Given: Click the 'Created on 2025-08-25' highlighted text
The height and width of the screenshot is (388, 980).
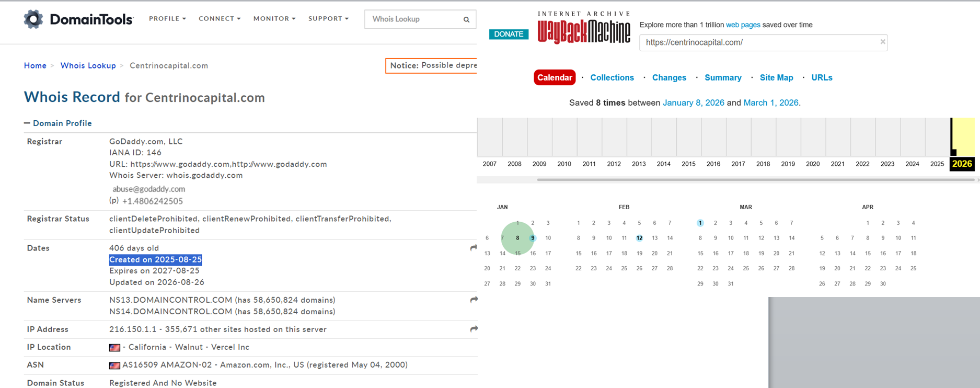Looking at the screenshot, I should click(155, 259).
